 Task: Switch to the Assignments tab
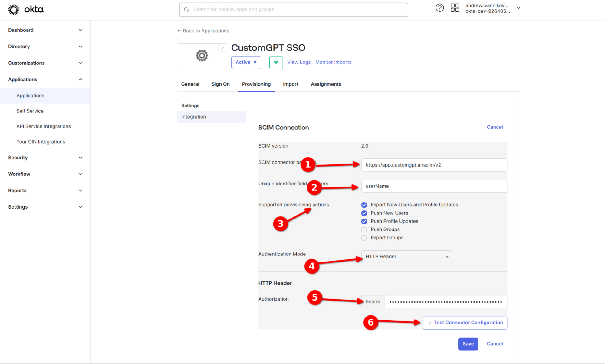[326, 84]
